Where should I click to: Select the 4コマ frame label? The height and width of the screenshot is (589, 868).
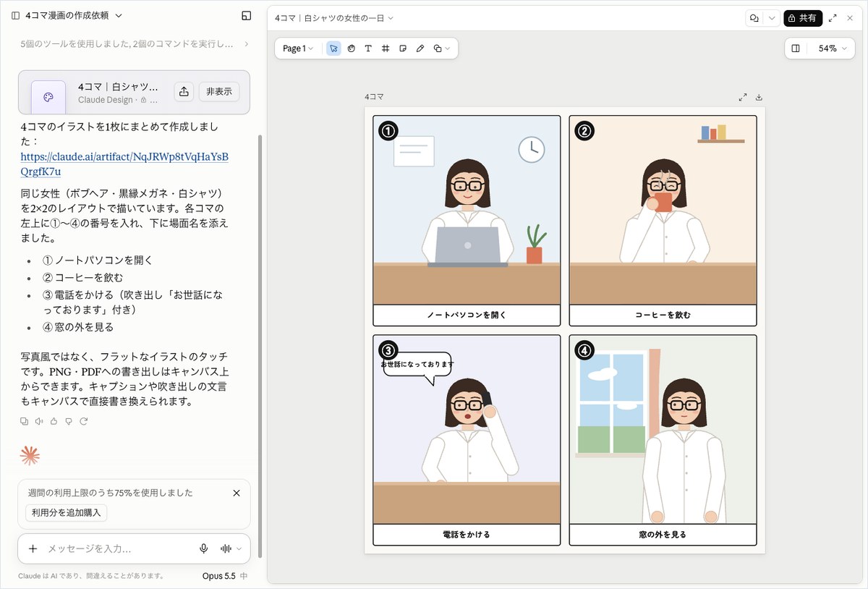click(374, 97)
